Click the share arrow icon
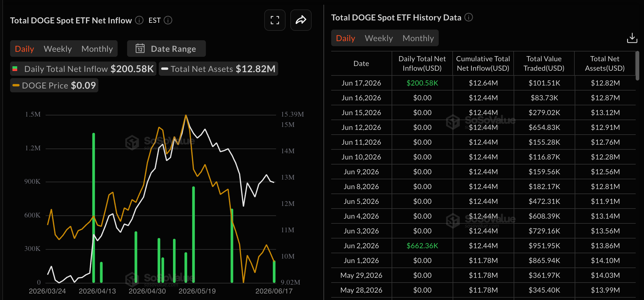 click(x=301, y=20)
